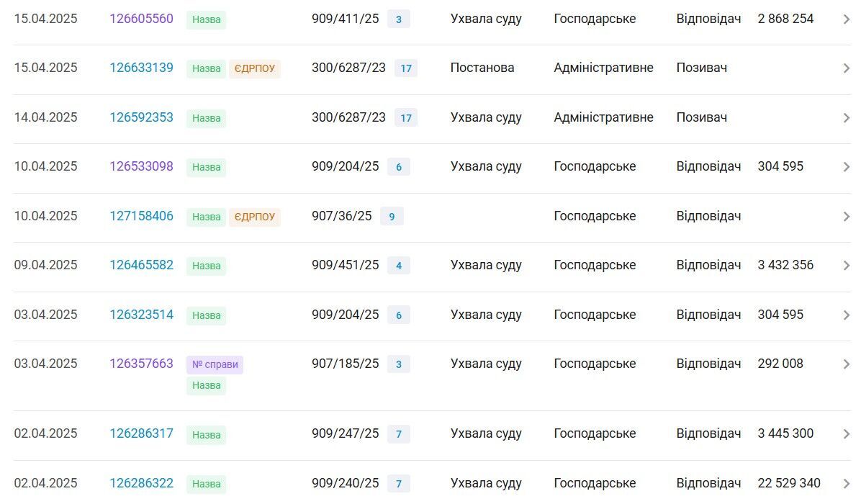Image resolution: width=861 pixels, height=504 pixels.
Task: Expand chevron for row with 22 529 340
Action: tap(846, 484)
